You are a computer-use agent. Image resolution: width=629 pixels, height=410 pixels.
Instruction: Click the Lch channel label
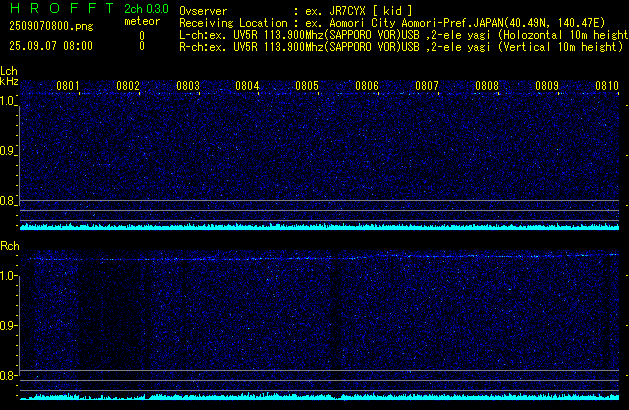tap(9, 71)
